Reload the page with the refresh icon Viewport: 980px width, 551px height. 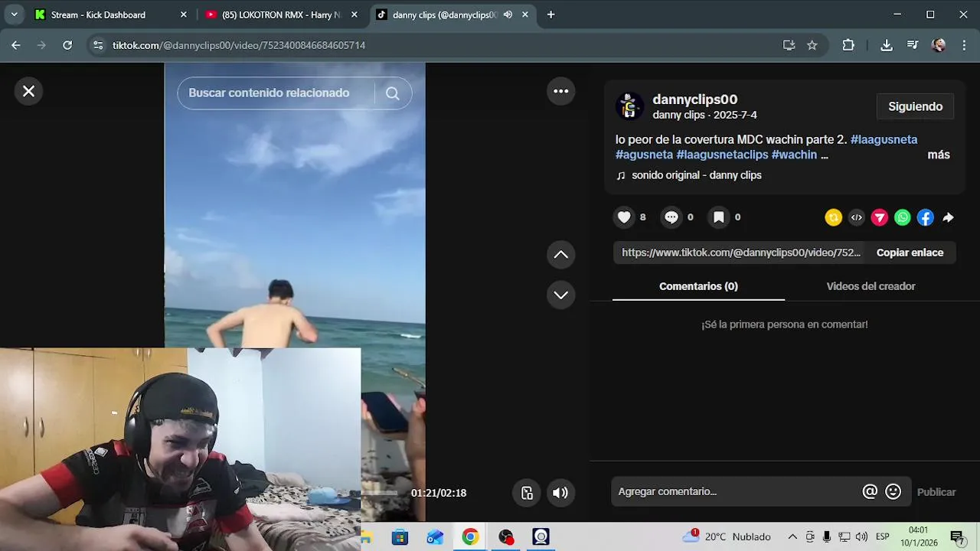tap(67, 45)
